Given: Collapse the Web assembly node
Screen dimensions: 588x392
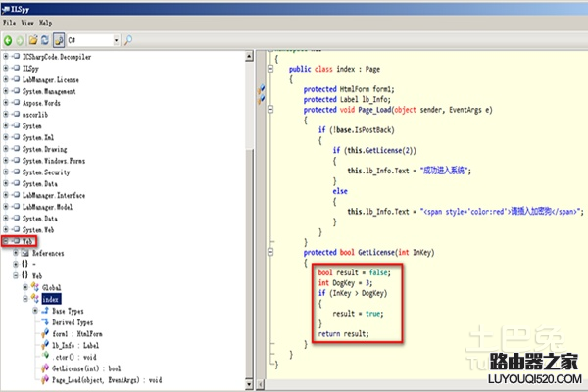Looking at the screenshot, I should click(x=6, y=241).
